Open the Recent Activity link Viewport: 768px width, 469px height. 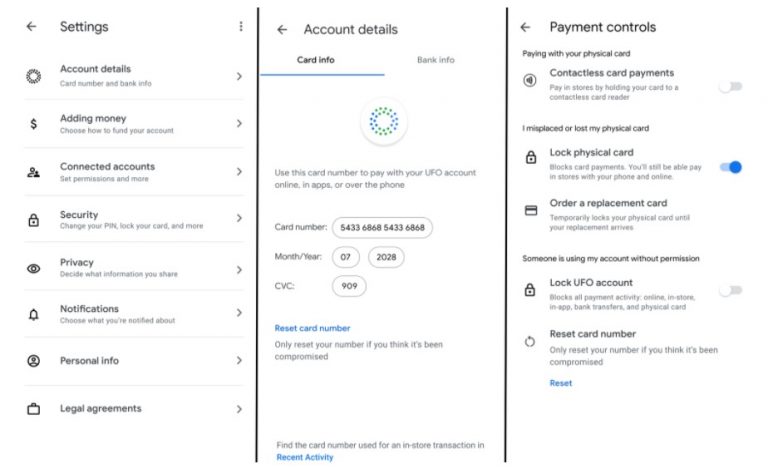coord(305,457)
